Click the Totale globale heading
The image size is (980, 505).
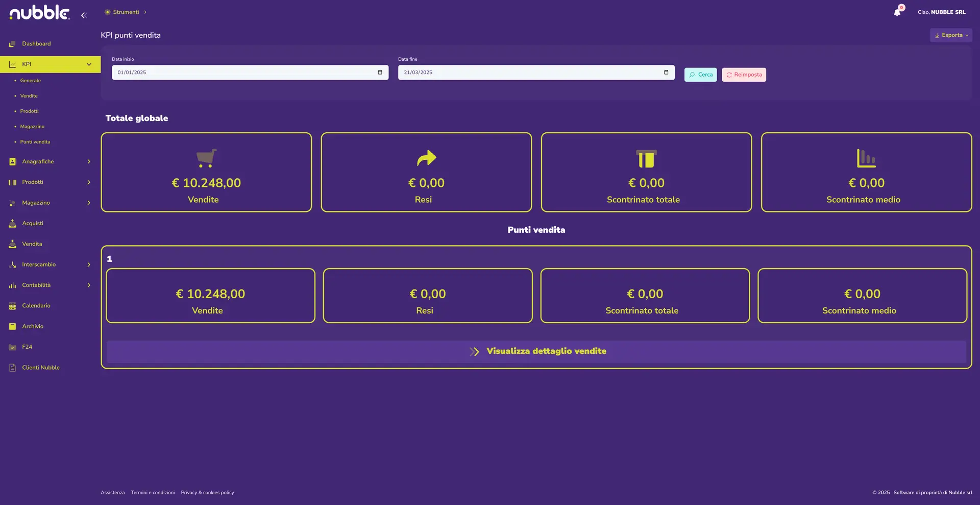click(x=137, y=118)
